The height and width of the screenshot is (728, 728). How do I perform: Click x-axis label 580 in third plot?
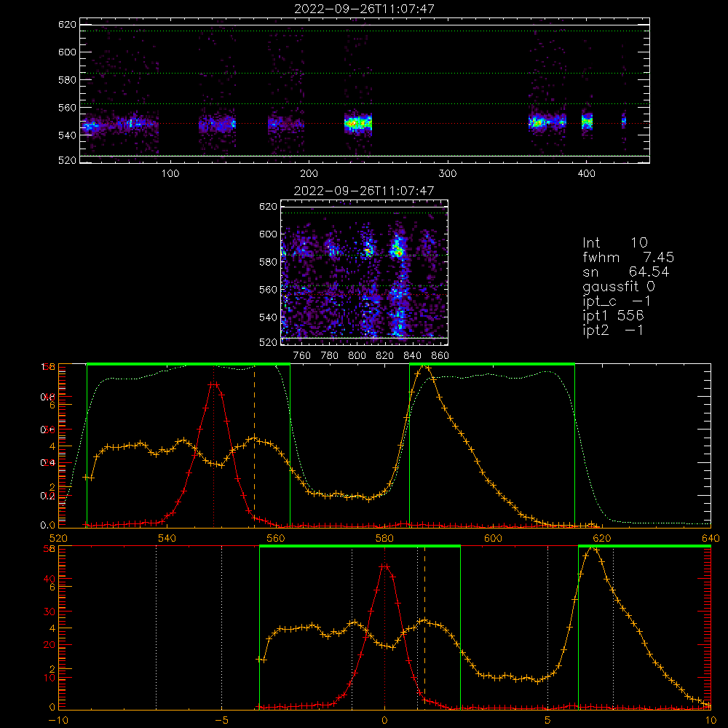384,538
